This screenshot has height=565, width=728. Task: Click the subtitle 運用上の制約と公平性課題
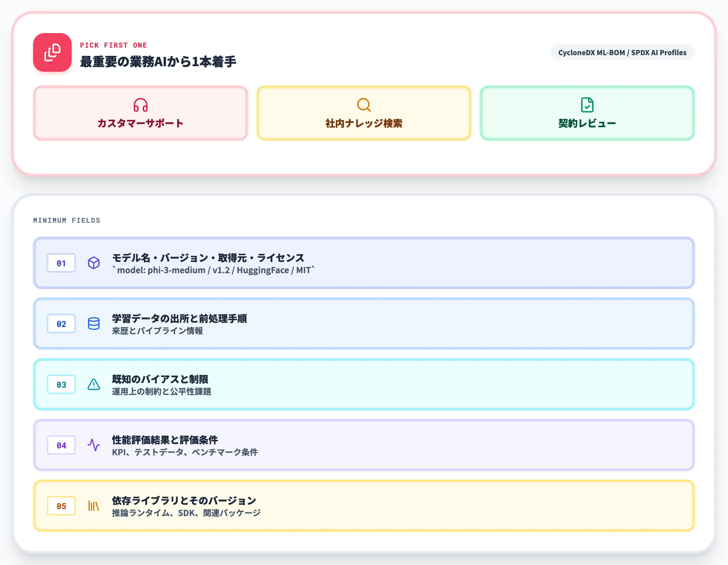click(162, 391)
